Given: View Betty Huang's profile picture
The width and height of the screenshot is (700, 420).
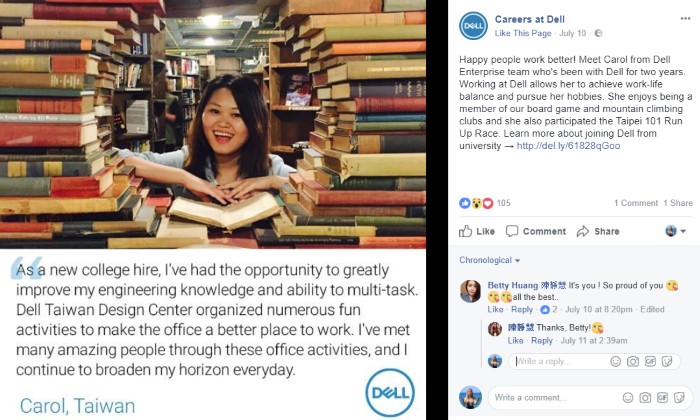Looking at the screenshot, I should pos(471,291).
